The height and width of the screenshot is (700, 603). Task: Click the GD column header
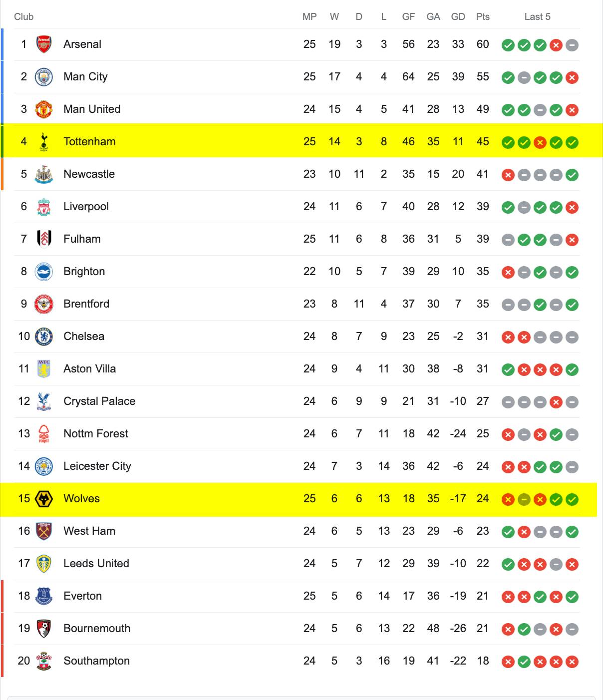458,17
